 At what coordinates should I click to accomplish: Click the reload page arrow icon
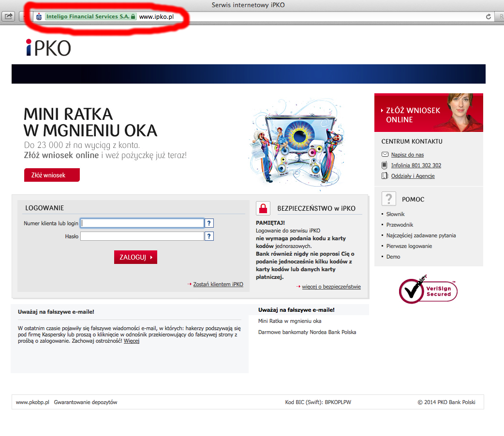[x=488, y=17]
